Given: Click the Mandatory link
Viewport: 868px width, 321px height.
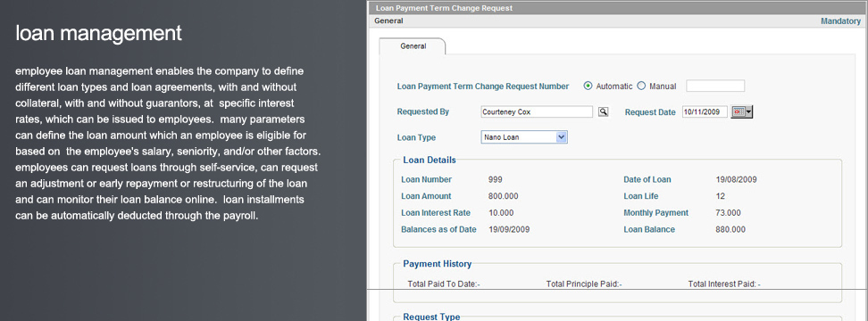Looking at the screenshot, I should pyautogui.click(x=840, y=21).
